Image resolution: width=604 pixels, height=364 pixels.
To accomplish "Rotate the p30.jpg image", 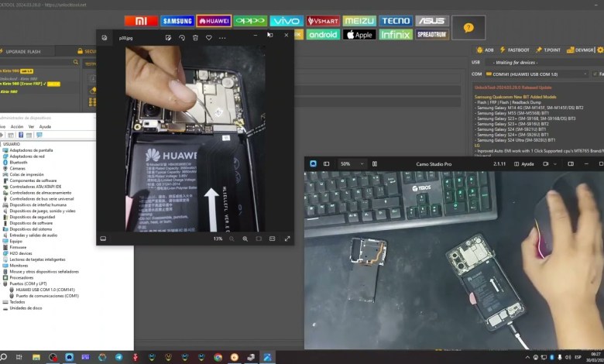I will point(182,37).
